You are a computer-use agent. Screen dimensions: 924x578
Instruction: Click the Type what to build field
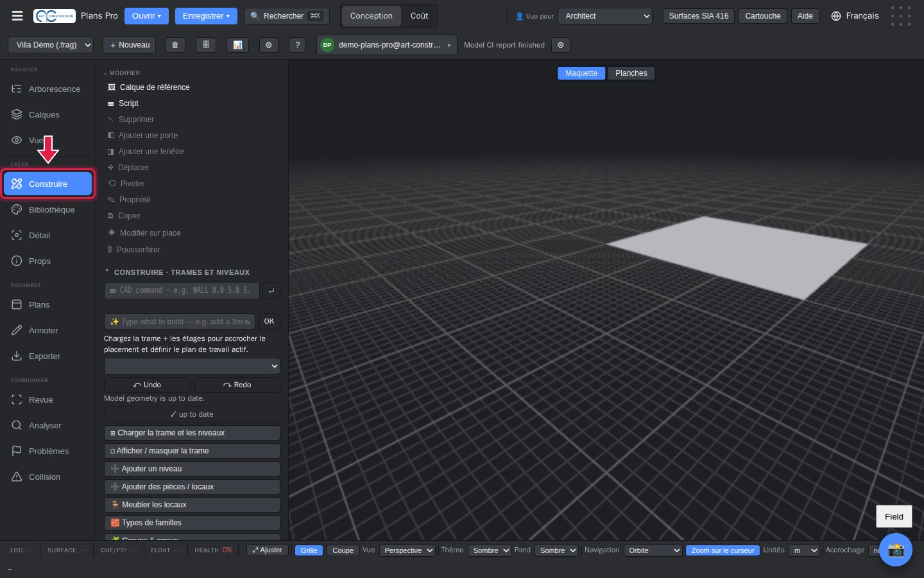180,322
